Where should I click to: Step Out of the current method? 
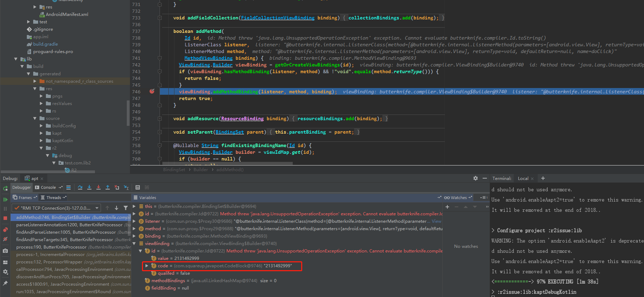click(108, 187)
